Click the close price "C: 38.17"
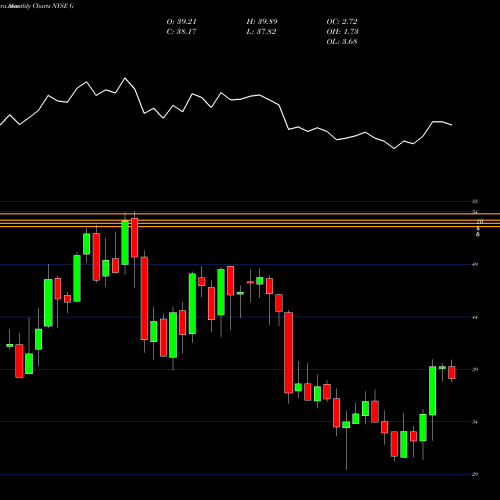This screenshot has width=500, height=500. (x=182, y=32)
